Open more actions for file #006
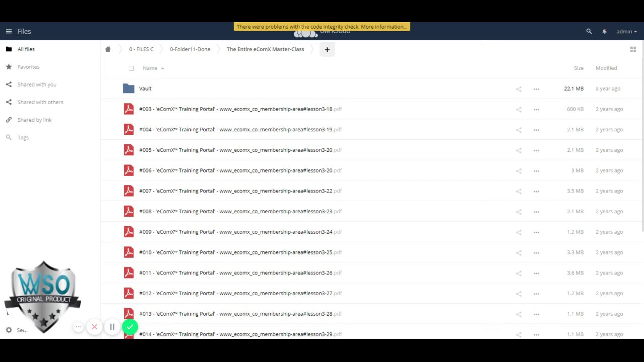The height and width of the screenshot is (362, 644). coord(536,171)
